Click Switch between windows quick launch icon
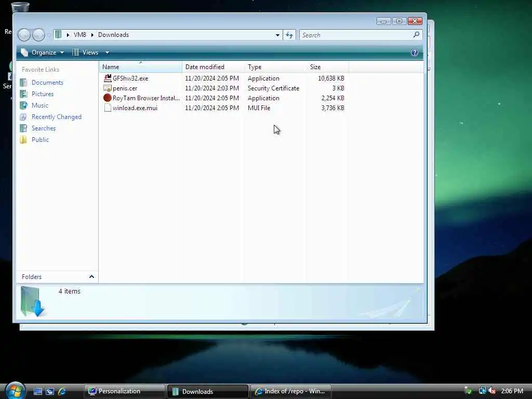 pyautogui.click(x=50, y=392)
